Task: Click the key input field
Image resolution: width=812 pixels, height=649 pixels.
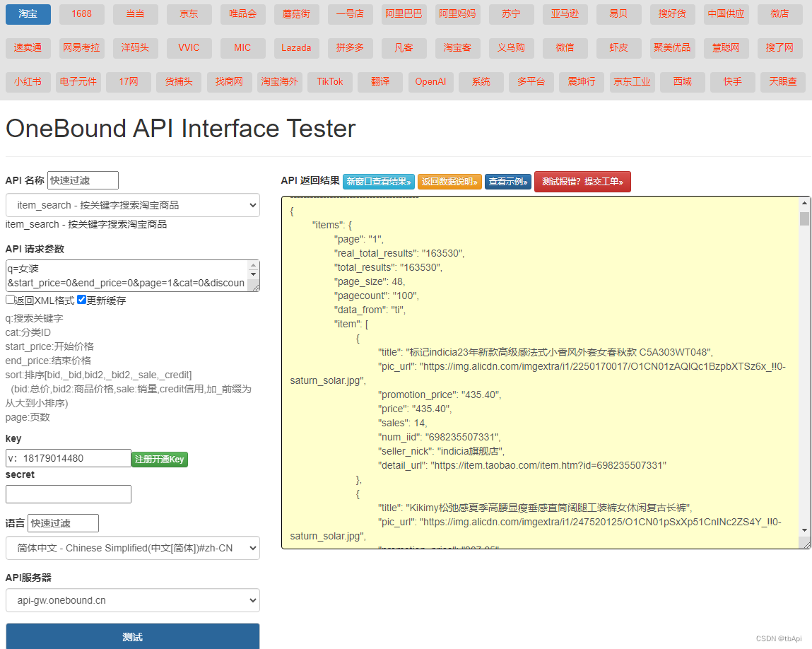Action: pos(69,458)
